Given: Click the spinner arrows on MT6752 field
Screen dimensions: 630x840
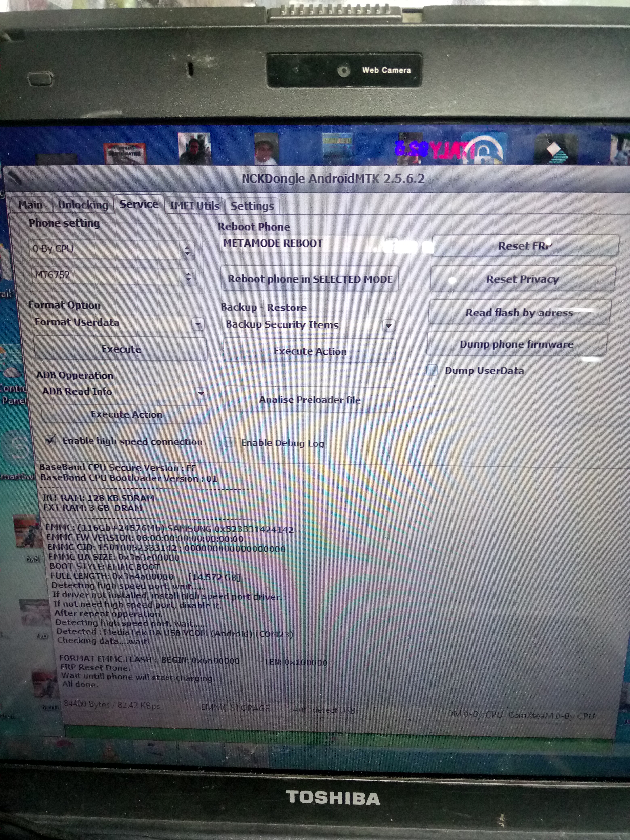Looking at the screenshot, I should [x=189, y=277].
